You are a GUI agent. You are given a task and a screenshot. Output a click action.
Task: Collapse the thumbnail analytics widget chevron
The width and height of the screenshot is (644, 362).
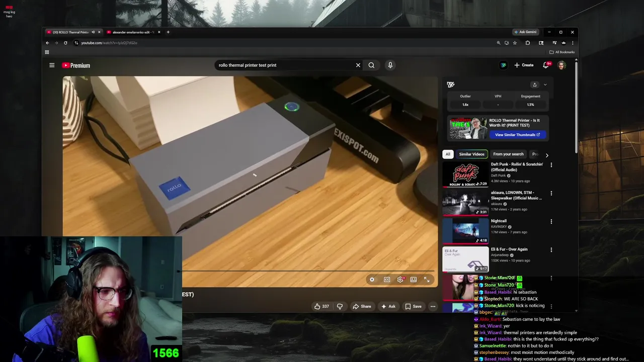tap(545, 84)
